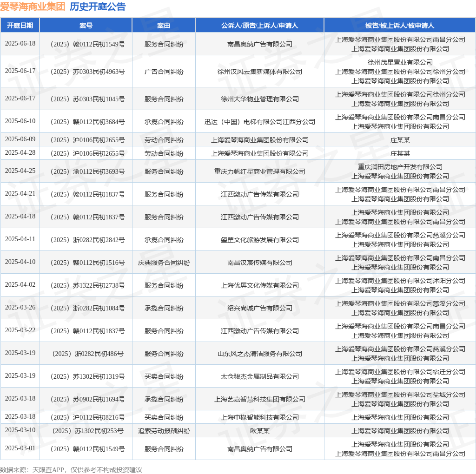Select the date cell 2025-03-10
Image resolution: width=476 pixels, height=474 pixels.
(20, 430)
